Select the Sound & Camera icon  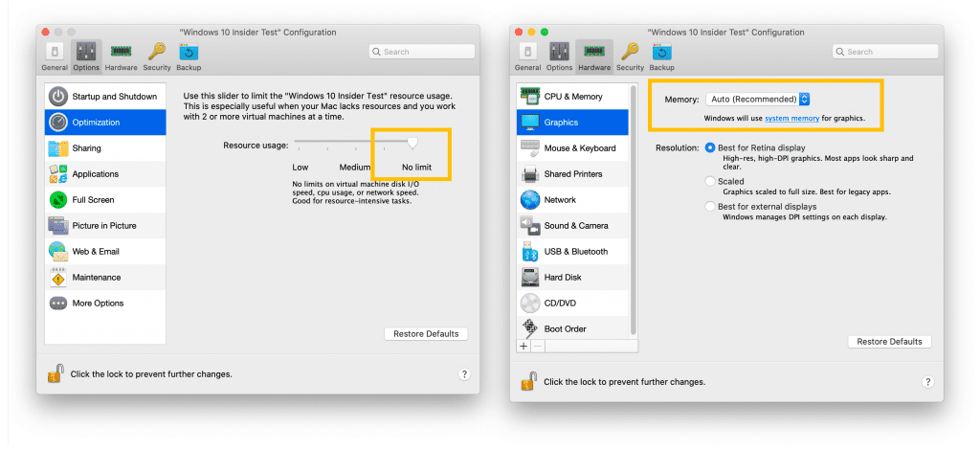pos(530,226)
